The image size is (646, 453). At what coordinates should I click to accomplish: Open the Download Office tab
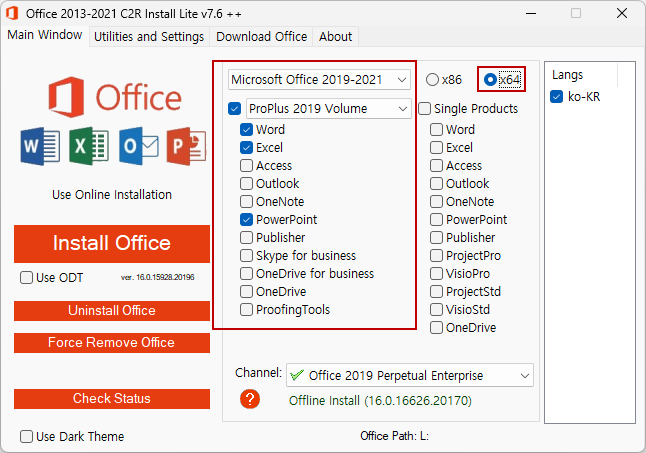[x=262, y=37]
